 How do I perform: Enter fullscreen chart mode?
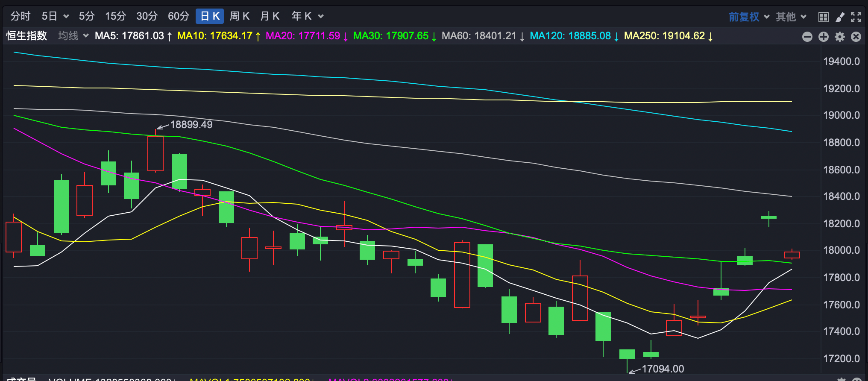pyautogui.click(x=856, y=17)
